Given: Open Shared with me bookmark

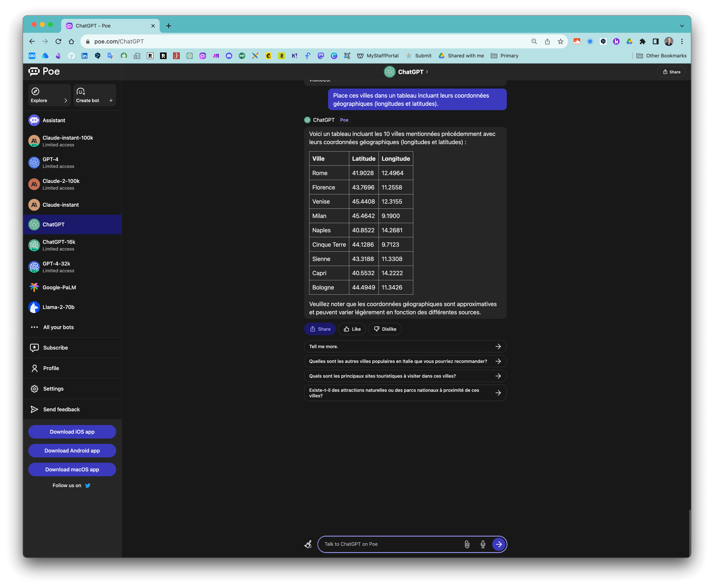Looking at the screenshot, I should pyautogui.click(x=461, y=56).
